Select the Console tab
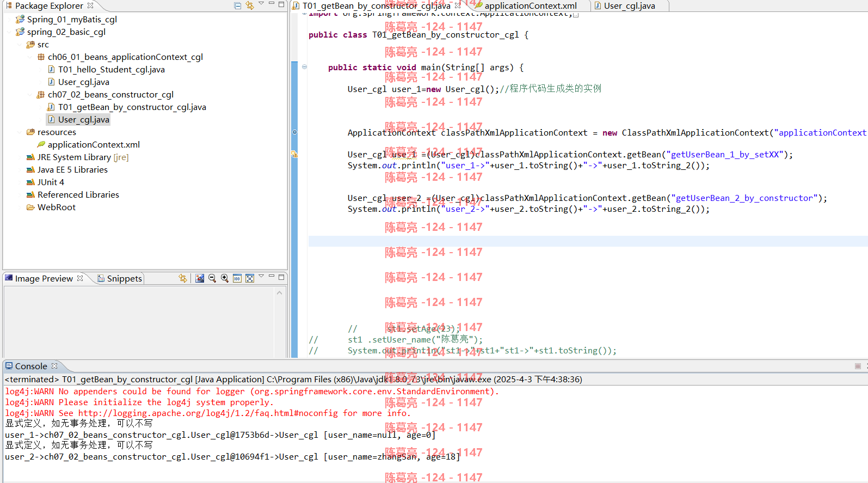868x483 pixels. (x=31, y=366)
